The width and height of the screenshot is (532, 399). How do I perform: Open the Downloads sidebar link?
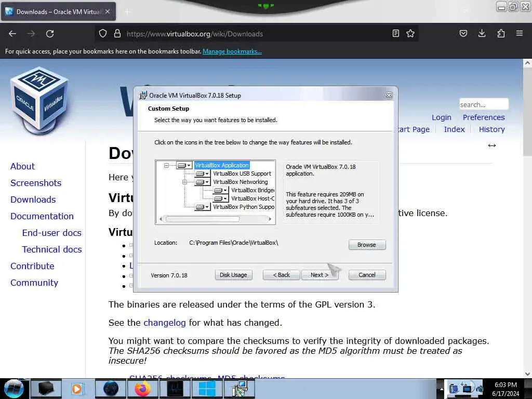pos(33,199)
